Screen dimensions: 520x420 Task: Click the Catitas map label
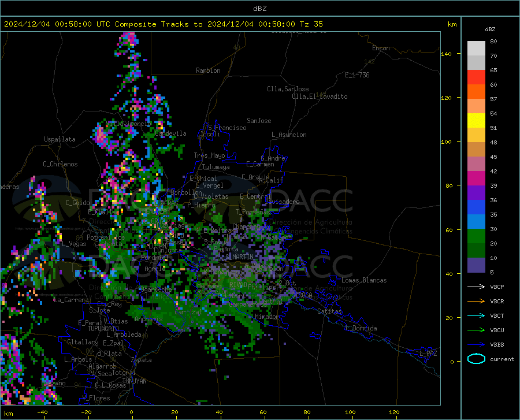(329, 311)
